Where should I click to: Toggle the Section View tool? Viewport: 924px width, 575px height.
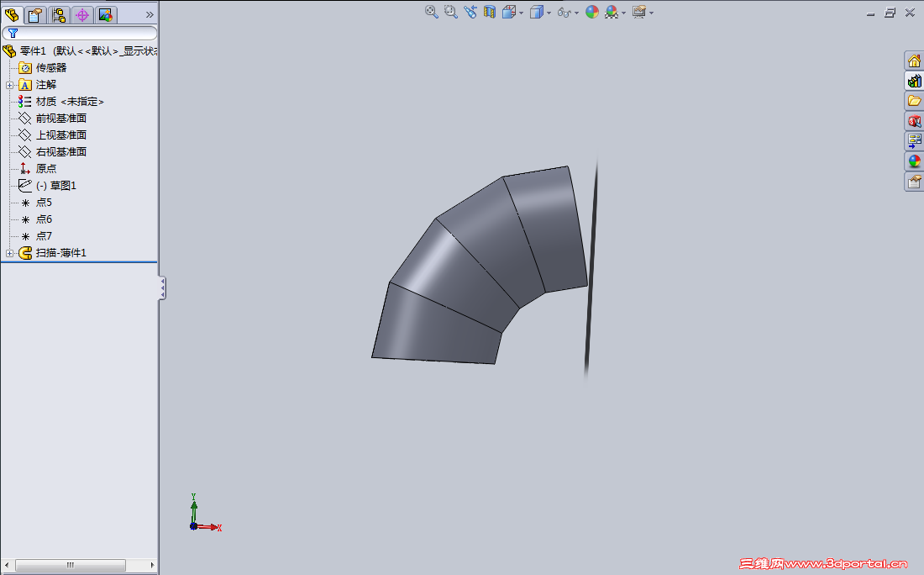[x=490, y=12]
